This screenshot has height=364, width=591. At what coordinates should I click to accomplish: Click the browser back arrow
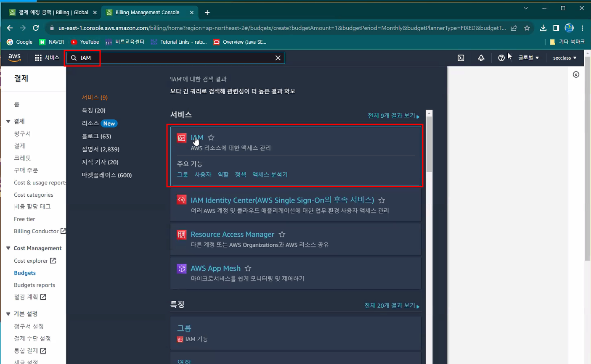[x=10, y=28]
